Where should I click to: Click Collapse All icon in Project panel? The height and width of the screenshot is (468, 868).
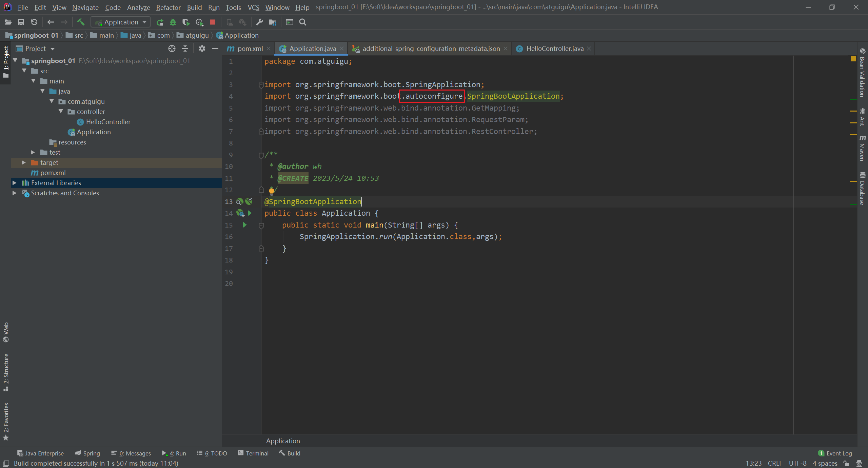[185, 48]
